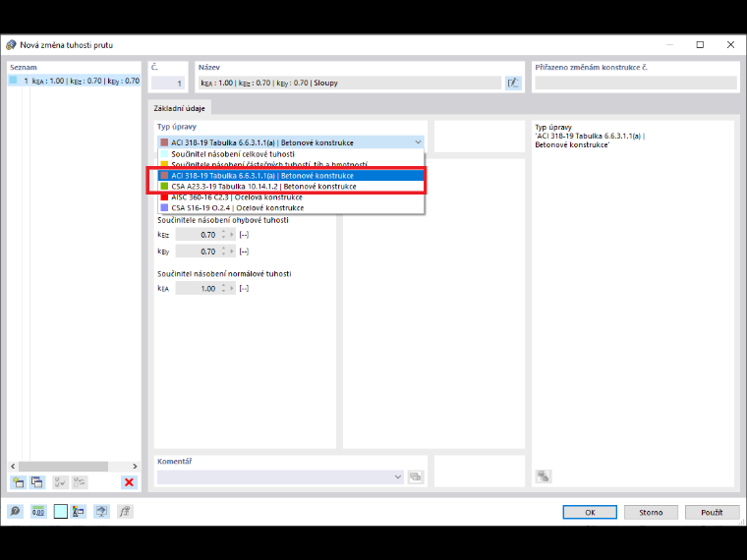This screenshot has height=560, width=747.
Task: Click the Název text field
Action: pyautogui.click(x=350, y=83)
